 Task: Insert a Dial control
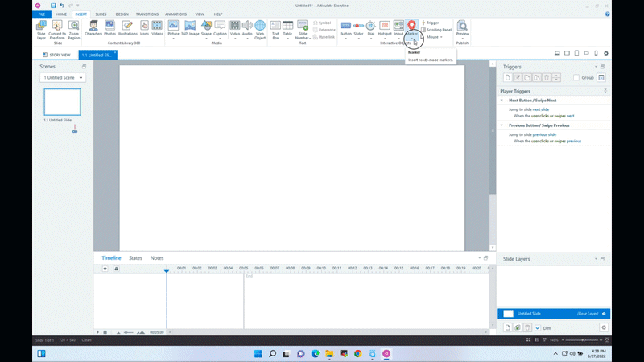(371, 29)
